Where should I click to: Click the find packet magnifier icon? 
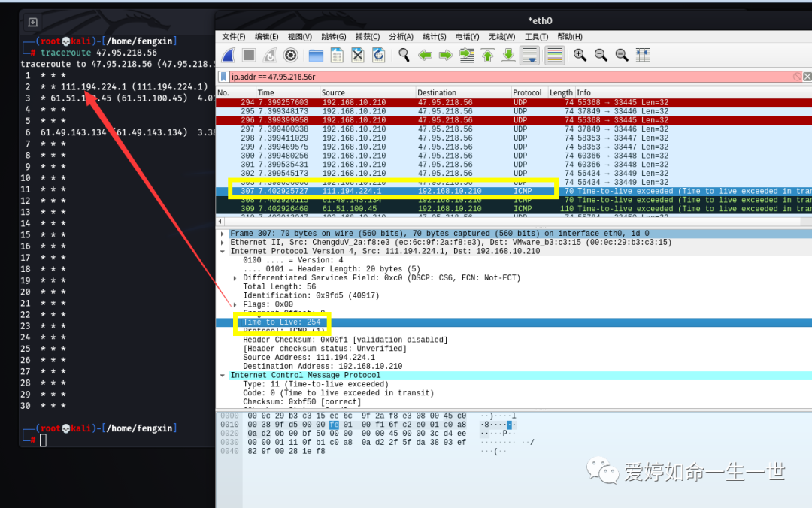click(x=404, y=55)
